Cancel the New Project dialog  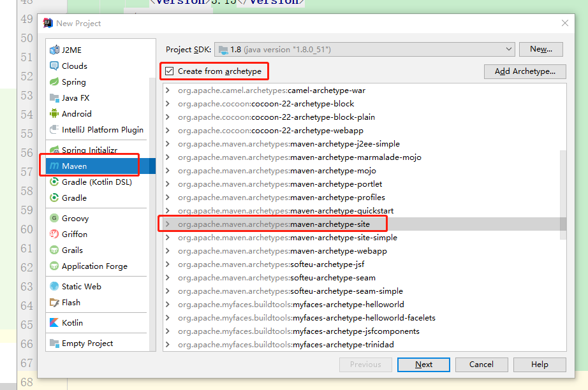click(481, 365)
